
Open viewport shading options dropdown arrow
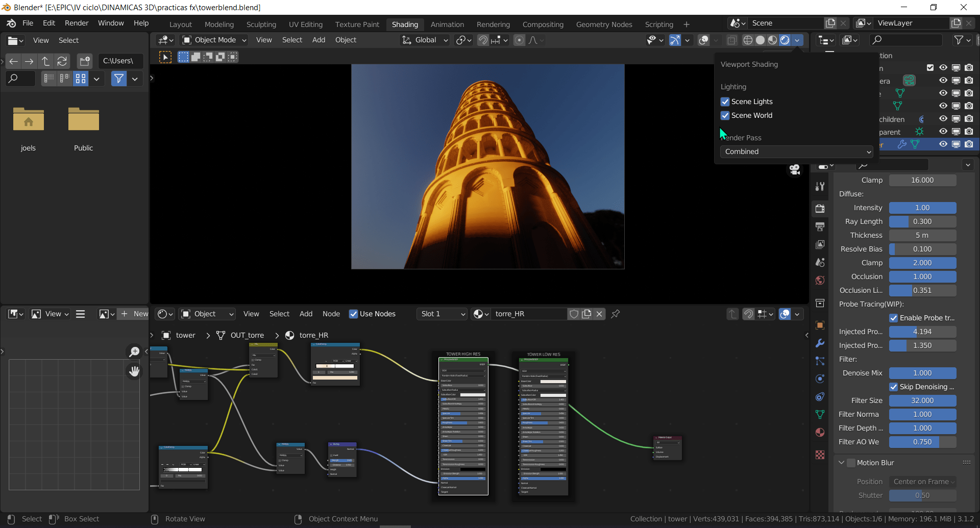pos(797,40)
